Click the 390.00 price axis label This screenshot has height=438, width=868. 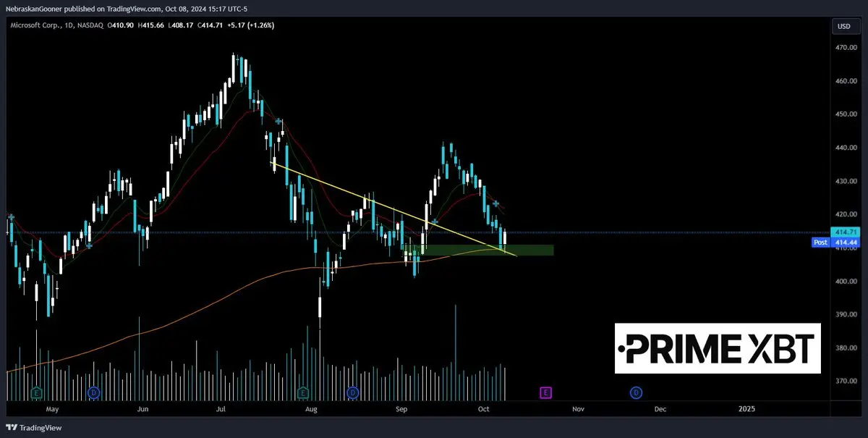(845, 315)
